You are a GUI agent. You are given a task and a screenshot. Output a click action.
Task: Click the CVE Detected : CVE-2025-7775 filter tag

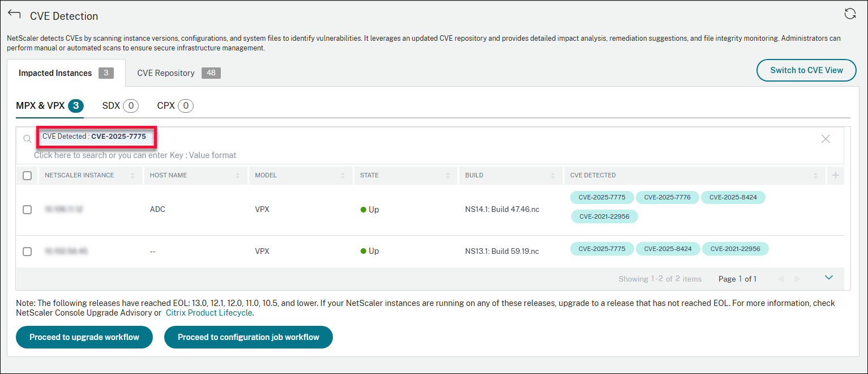click(94, 137)
